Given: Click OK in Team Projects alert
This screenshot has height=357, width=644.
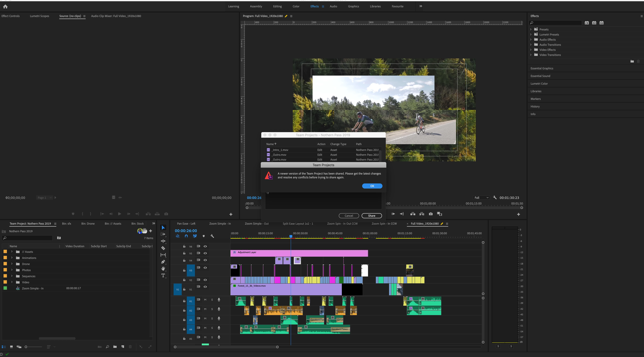Looking at the screenshot, I should pos(372,186).
